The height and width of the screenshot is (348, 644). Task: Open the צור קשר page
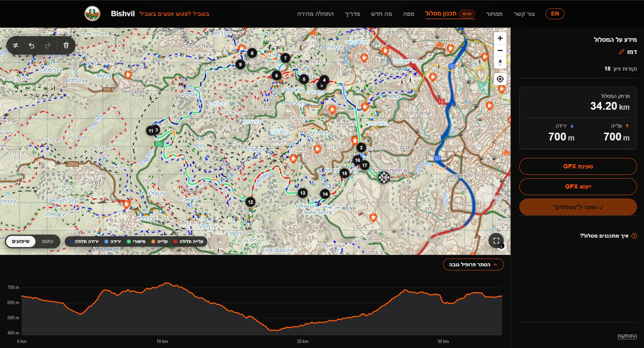tap(524, 14)
